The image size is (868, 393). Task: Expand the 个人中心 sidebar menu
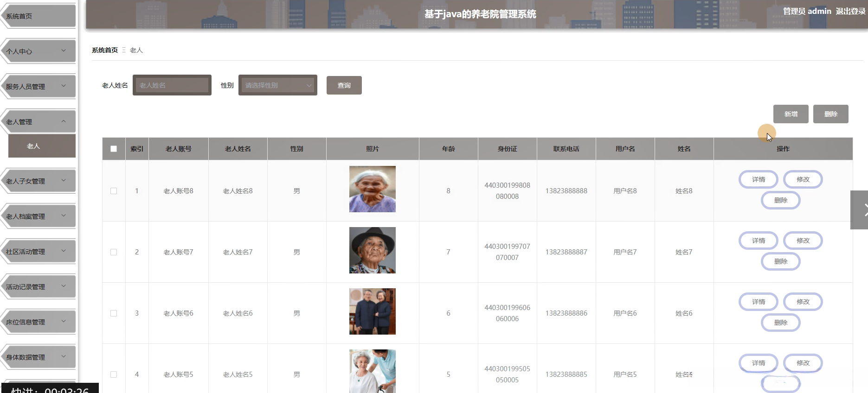click(39, 51)
